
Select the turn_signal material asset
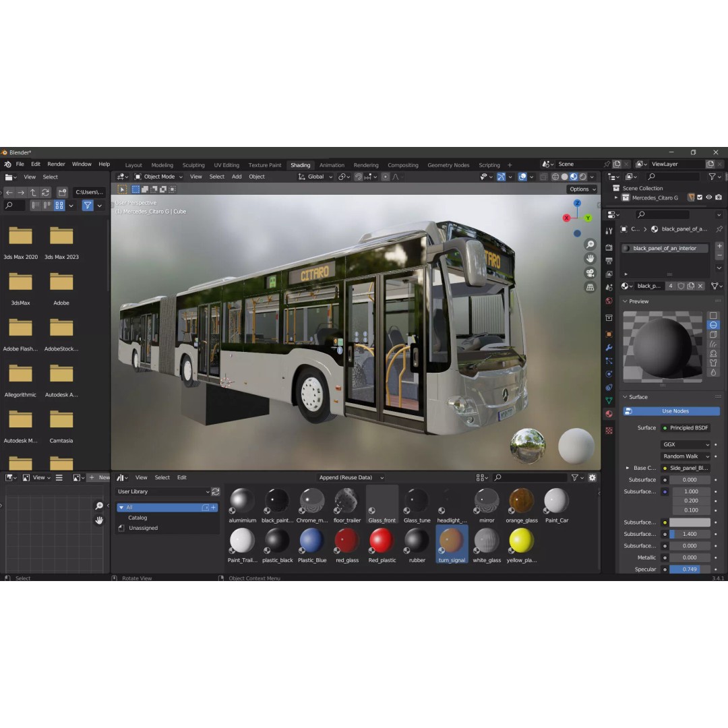452,545
